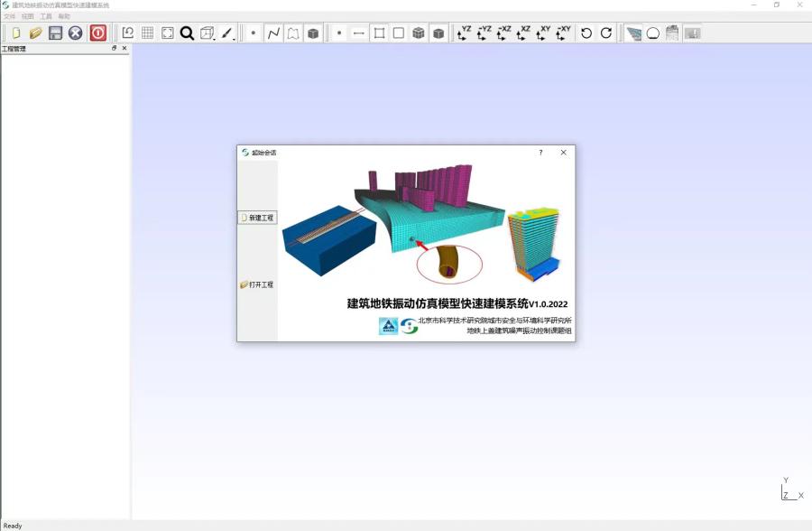This screenshot has width=812, height=531.
Task: Float the 工程管理 panel
Action: [115, 49]
